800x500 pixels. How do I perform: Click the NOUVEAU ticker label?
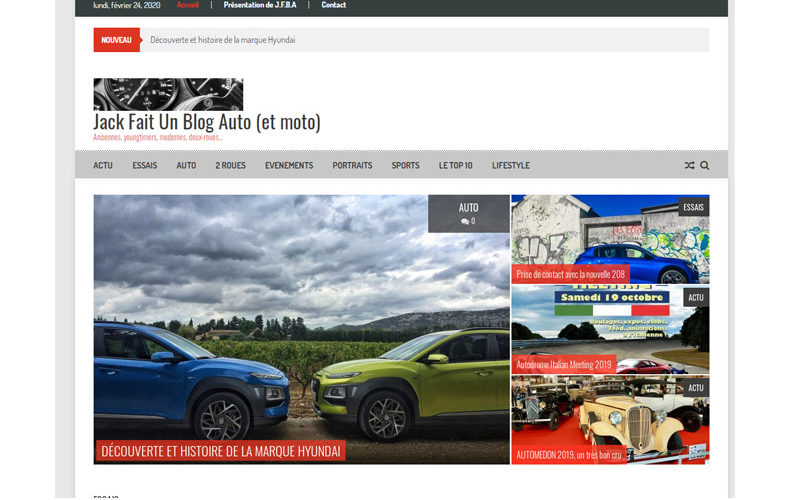coord(116,40)
